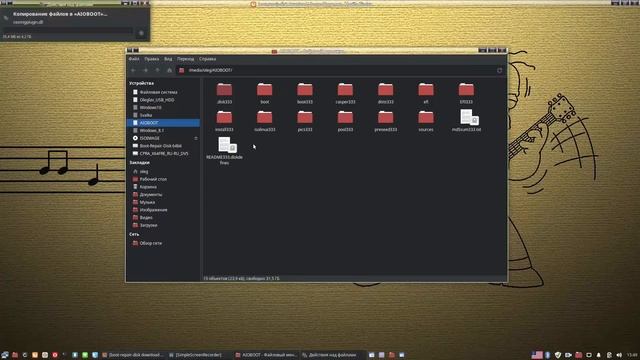Open the Справка menu
This screenshot has width=640, height=360.
pyautogui.click(x=207, y=59)
